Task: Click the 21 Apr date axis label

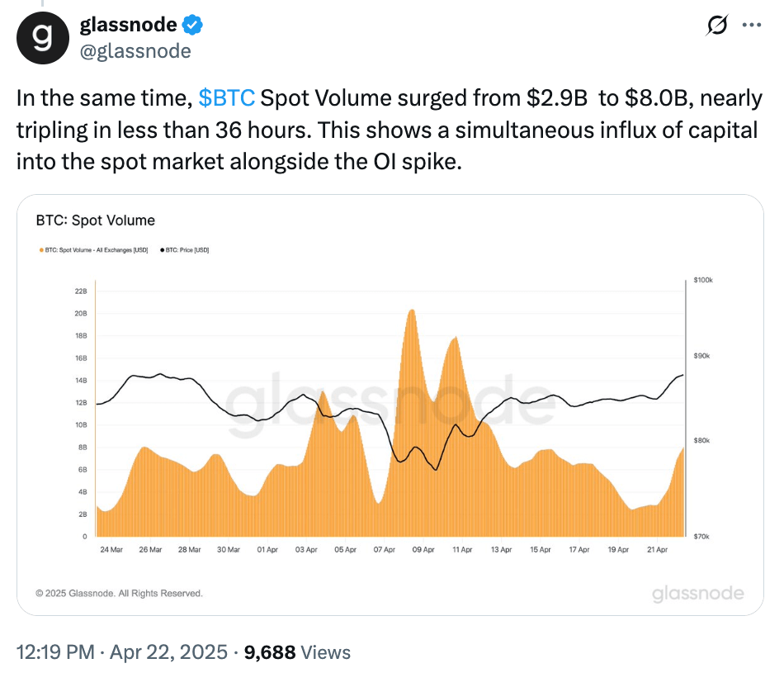Action: (x=657, y=550)
